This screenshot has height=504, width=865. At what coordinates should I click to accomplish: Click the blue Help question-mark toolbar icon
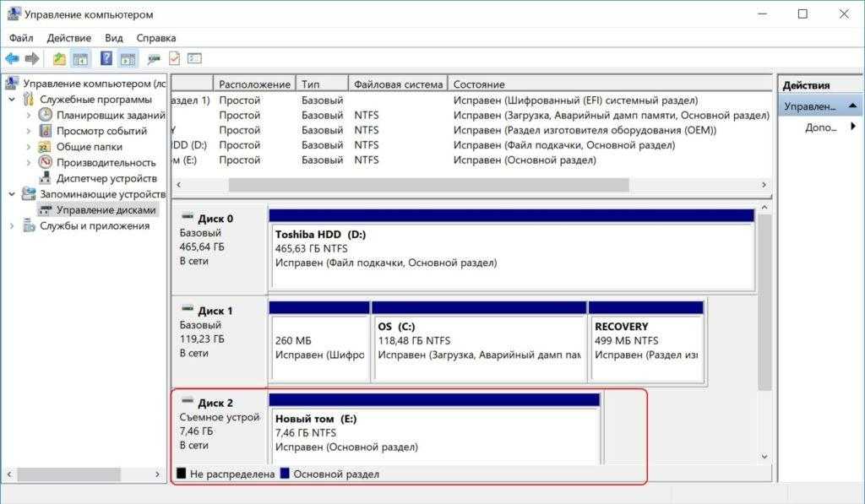coord(106,59)
